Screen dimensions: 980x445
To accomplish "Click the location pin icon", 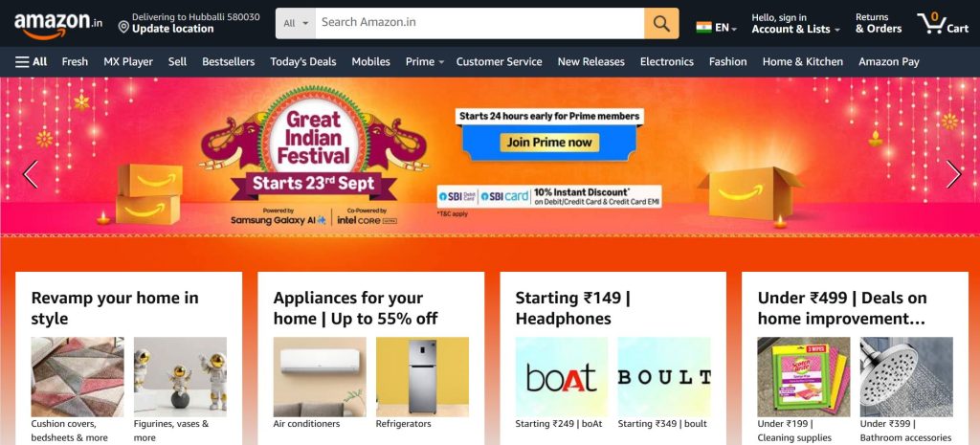I will pos(123,27).
